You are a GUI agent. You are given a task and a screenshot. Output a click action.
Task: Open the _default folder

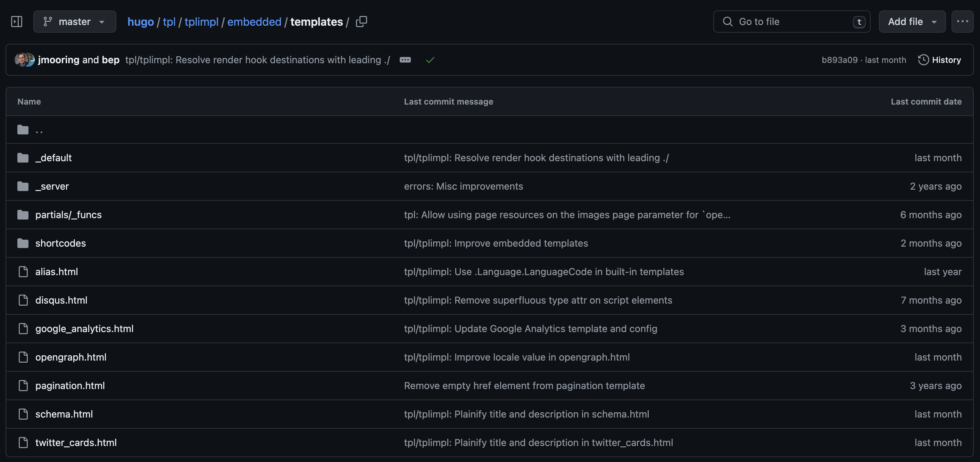tap(54, 157)
